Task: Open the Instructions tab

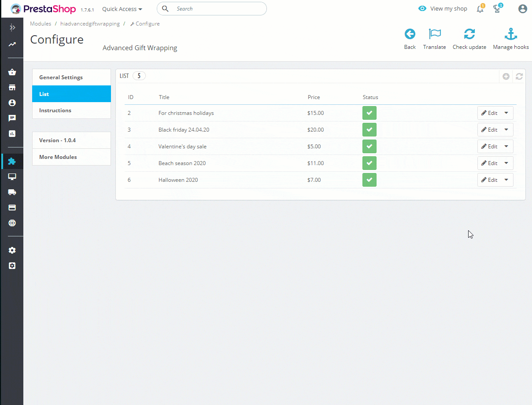Action: (71, 110)
